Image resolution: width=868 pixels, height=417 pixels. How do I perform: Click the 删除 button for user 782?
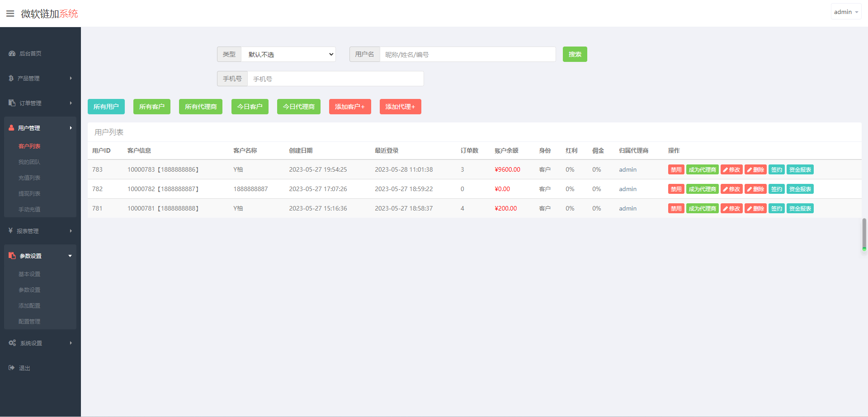click(755, 189)
